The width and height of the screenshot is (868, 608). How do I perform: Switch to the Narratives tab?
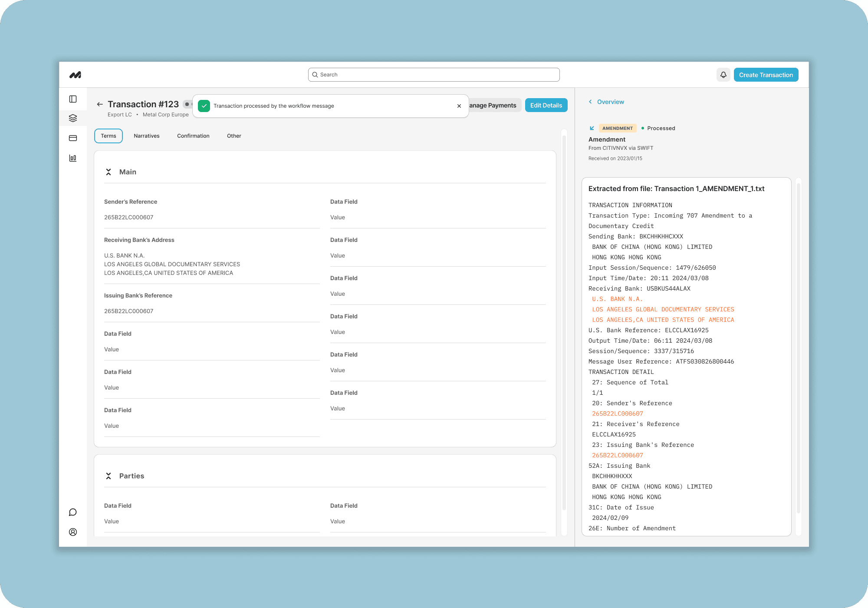pos(147,136)
